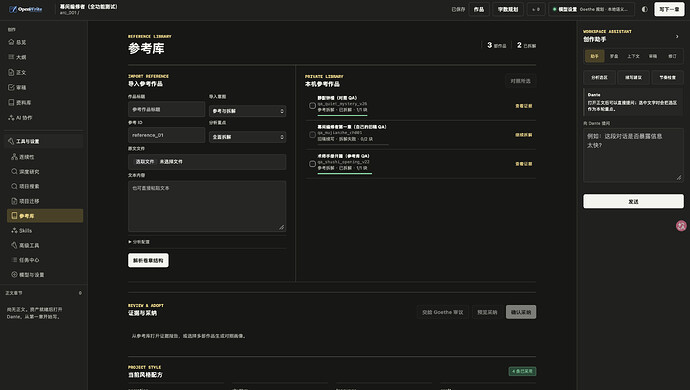Click the green progress bar under qa_quiet_mystery_v26
The width and height of the screenshot is (690, 390).
pyautogui.click(x=342, y=115)
